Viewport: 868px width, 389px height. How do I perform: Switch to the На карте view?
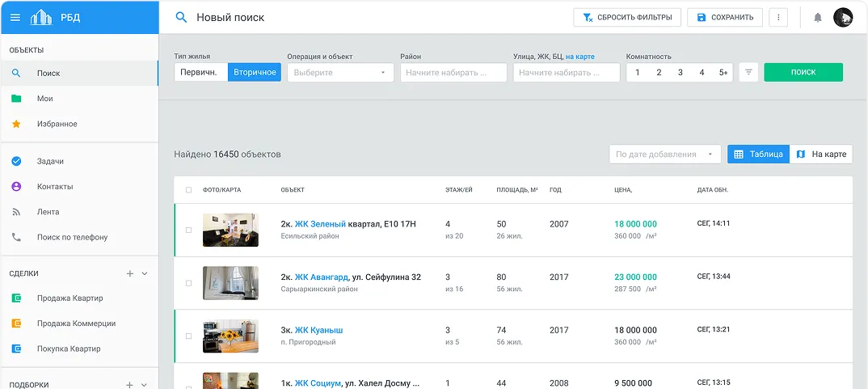pyautogui.click(x=821, y=154)
